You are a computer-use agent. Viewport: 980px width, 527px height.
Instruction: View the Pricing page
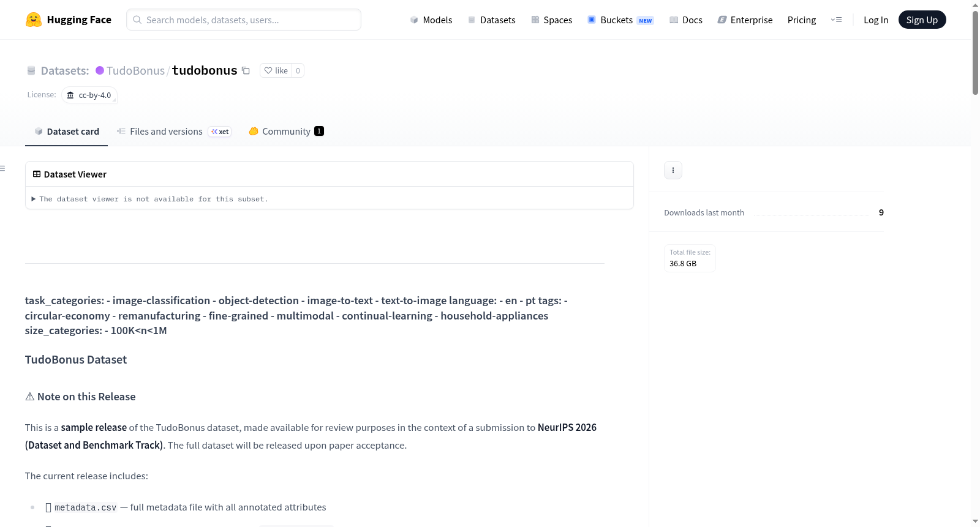pos(802,20)
